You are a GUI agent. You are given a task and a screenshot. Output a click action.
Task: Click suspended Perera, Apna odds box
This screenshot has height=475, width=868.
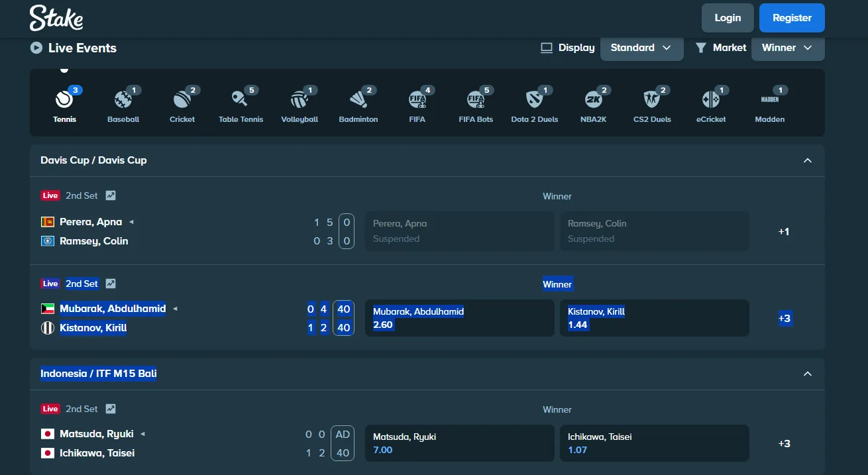tap(460, 231)
